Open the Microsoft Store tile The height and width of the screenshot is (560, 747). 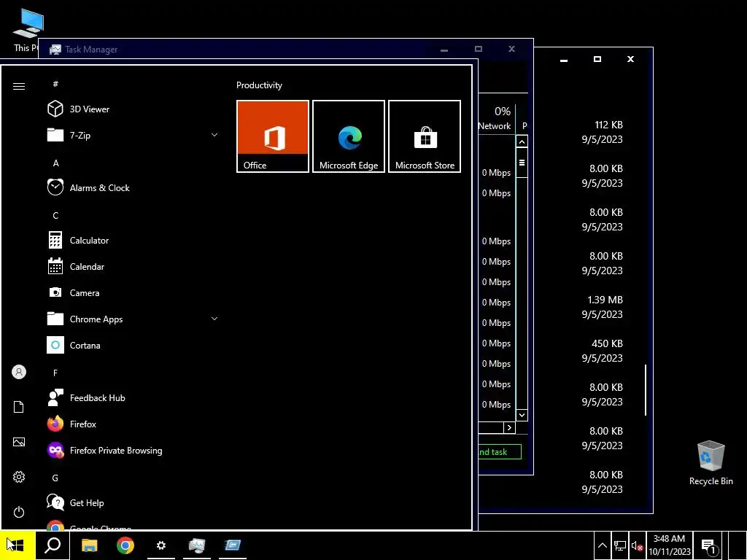tap(425, 136)
